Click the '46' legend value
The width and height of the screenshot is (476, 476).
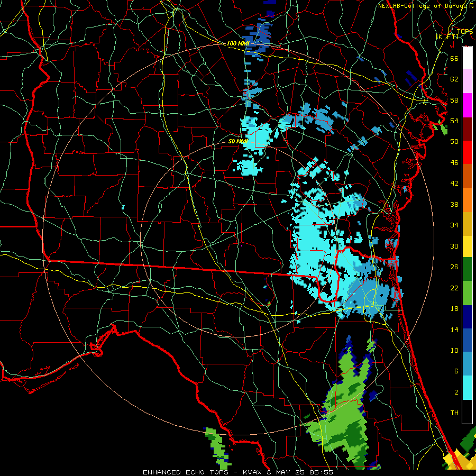pos(454,162)
